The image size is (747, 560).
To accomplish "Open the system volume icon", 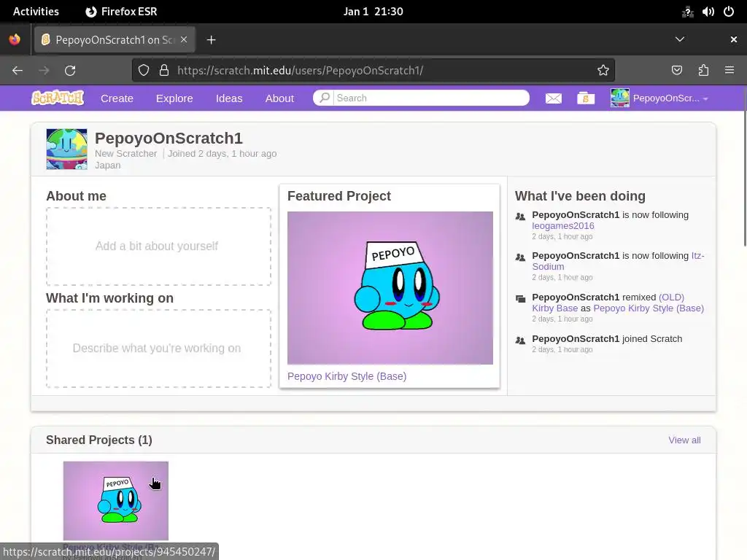I will (x=708, y=12).
